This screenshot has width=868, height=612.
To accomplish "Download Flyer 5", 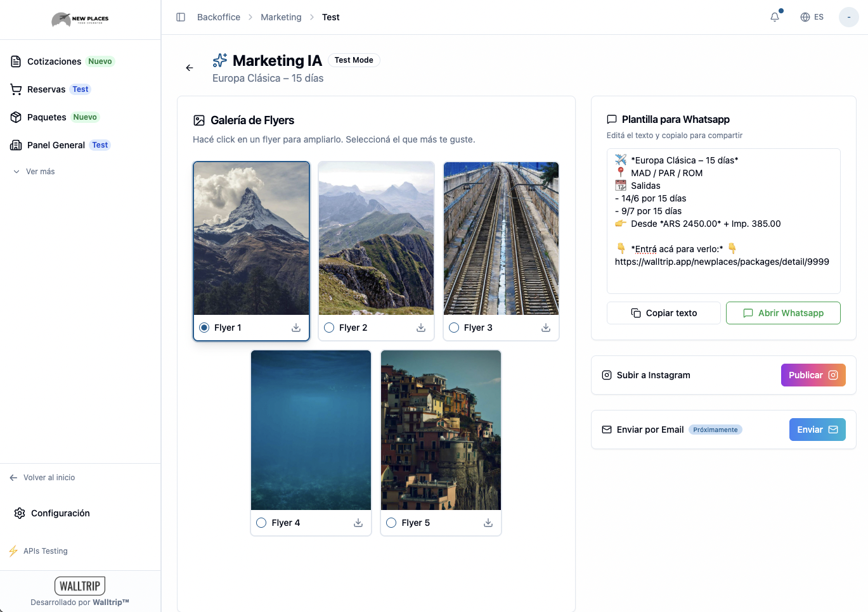I will (488, 523).
